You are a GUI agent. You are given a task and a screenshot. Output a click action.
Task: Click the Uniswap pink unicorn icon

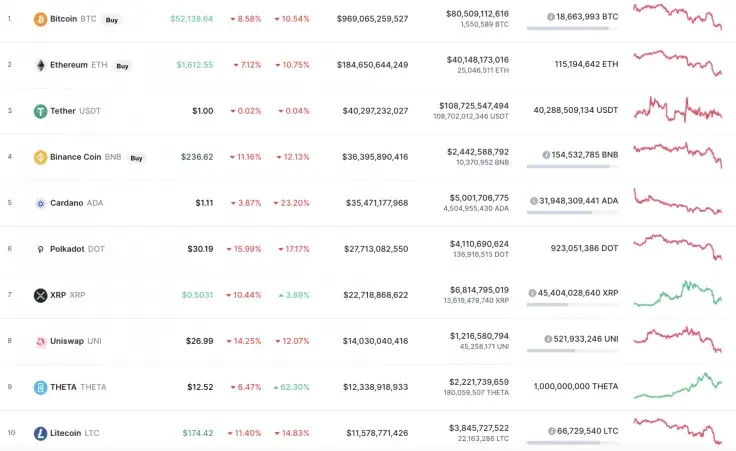(x=40, y=341)
